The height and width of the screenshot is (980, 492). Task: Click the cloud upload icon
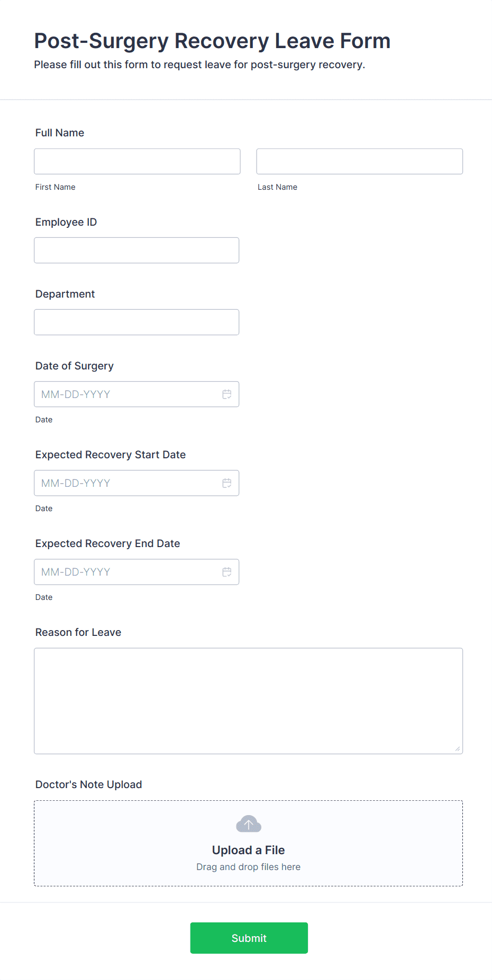[249, 824]
